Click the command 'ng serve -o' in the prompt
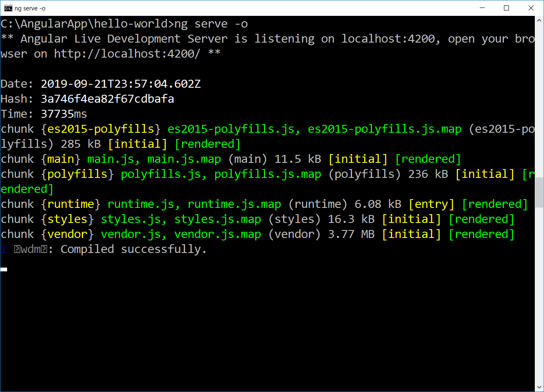The image size is (544, 392). point(211,24)
